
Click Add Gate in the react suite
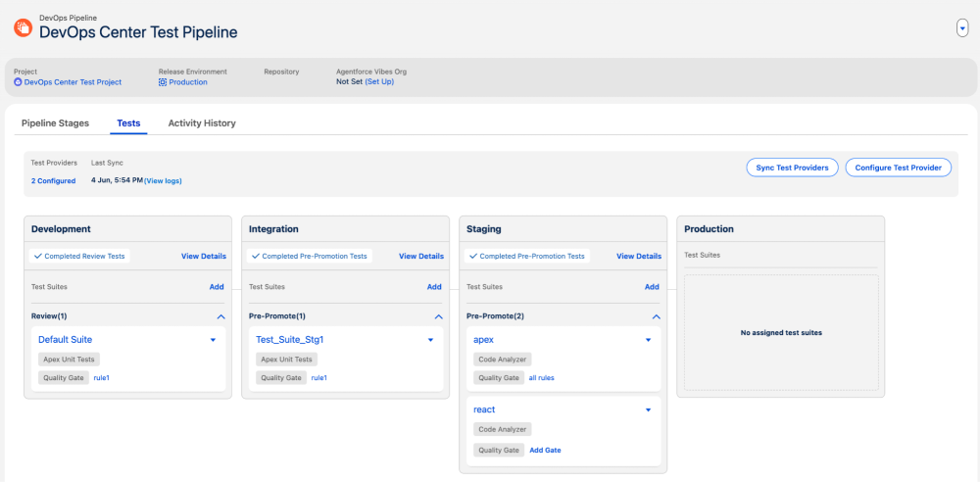[x=545, y=450]
